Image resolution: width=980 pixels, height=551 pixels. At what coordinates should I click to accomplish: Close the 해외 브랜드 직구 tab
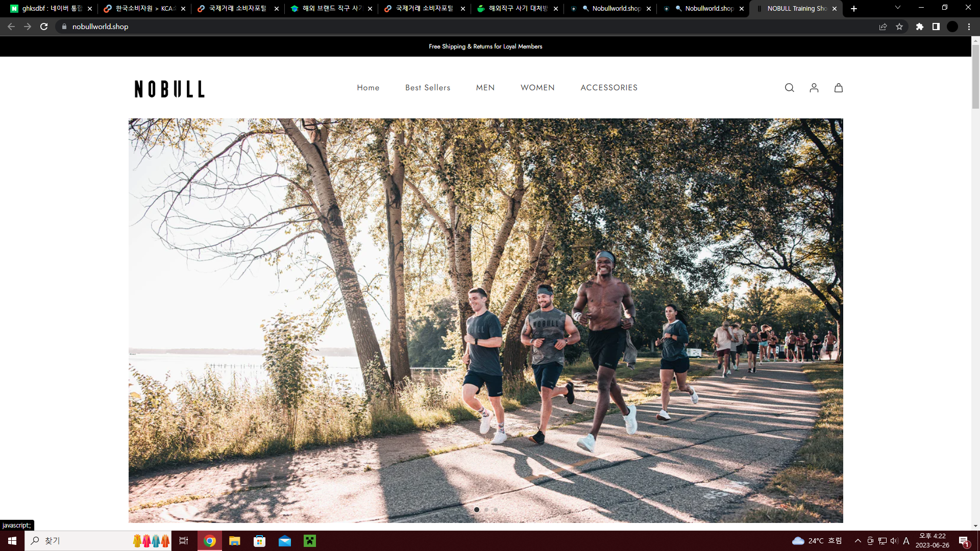pos(370,9)
